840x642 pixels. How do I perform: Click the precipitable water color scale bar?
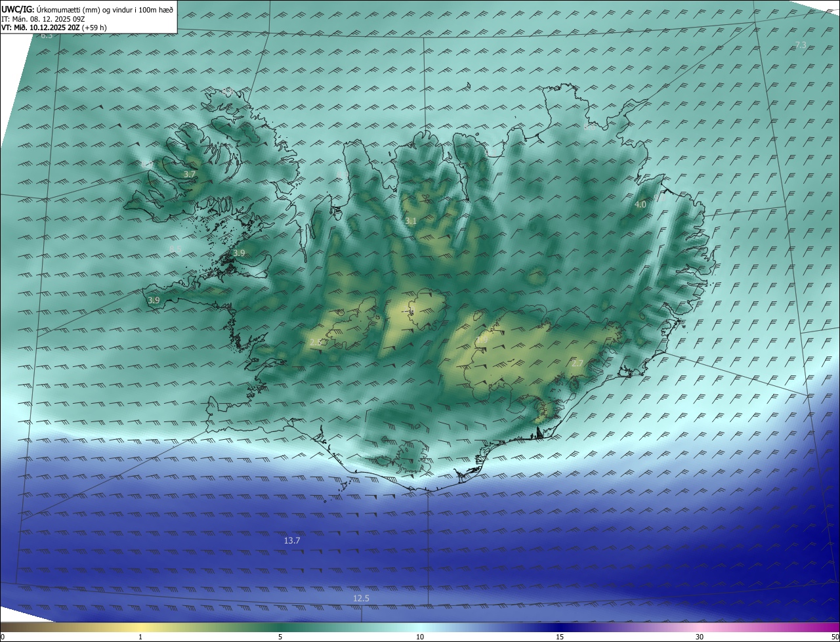[420, 628]
